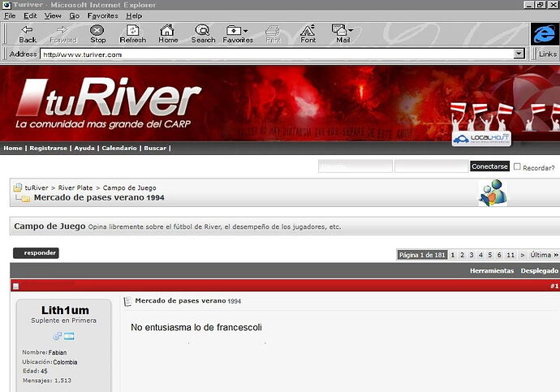This screenshot has width=560, height=392.
Task: Stop page loading with Stop button
Action: click(x=97, y=34)
